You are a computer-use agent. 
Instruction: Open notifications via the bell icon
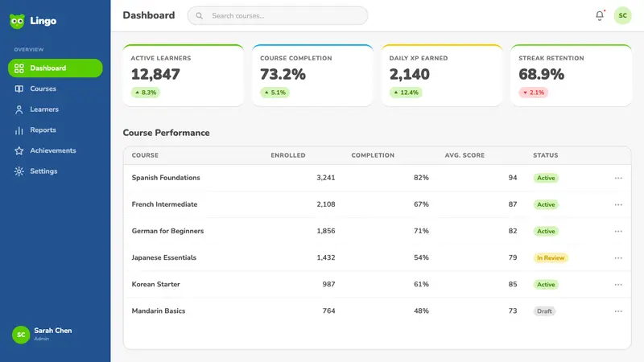coord(600,15)
